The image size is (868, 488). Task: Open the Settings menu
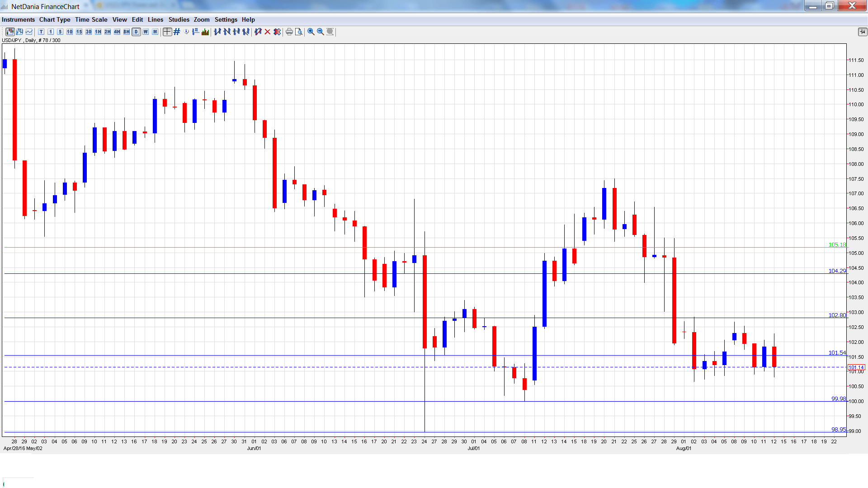point(226,19)
